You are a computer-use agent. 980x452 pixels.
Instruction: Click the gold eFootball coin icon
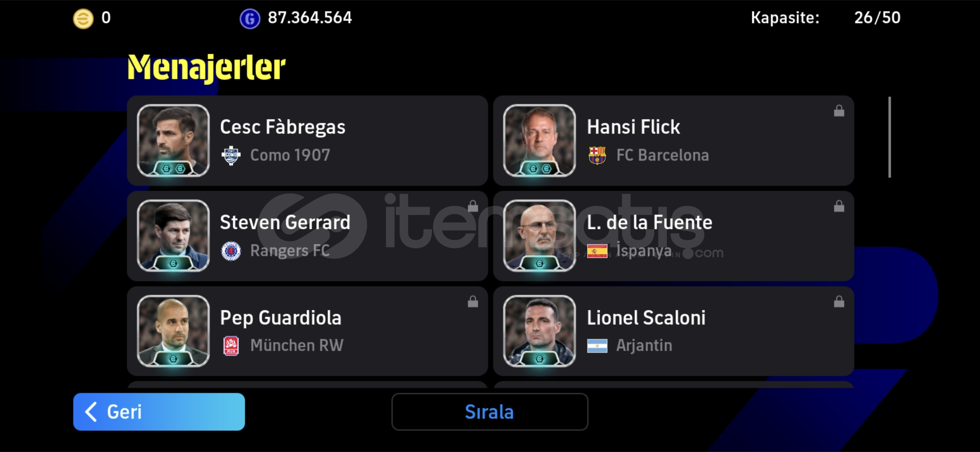[x=83, y=19]
